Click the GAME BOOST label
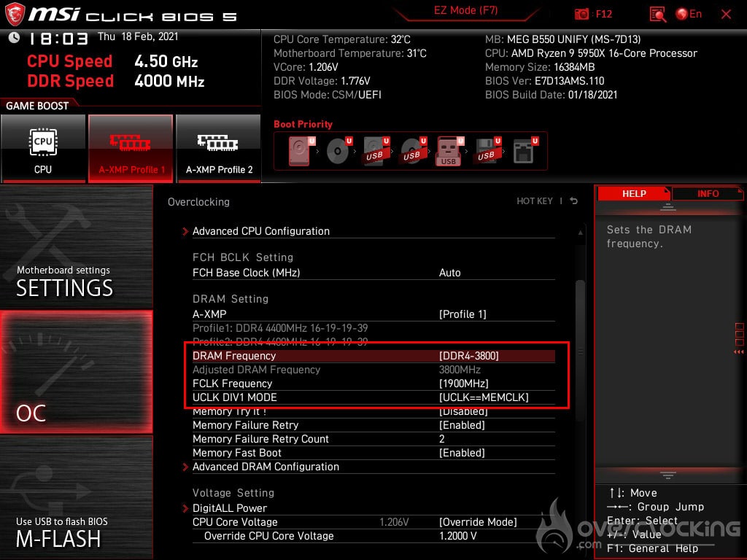Viewport: 747px width, 560px height. 37,106
